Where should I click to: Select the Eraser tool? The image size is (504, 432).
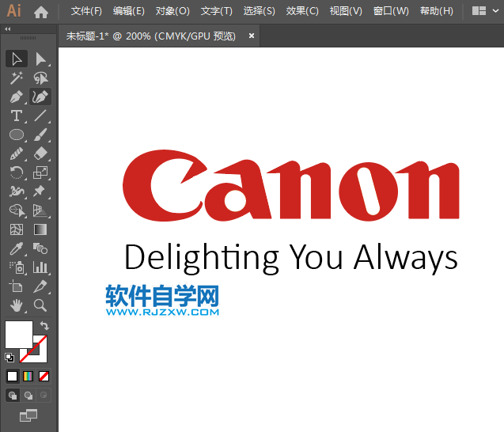point(40,153)
